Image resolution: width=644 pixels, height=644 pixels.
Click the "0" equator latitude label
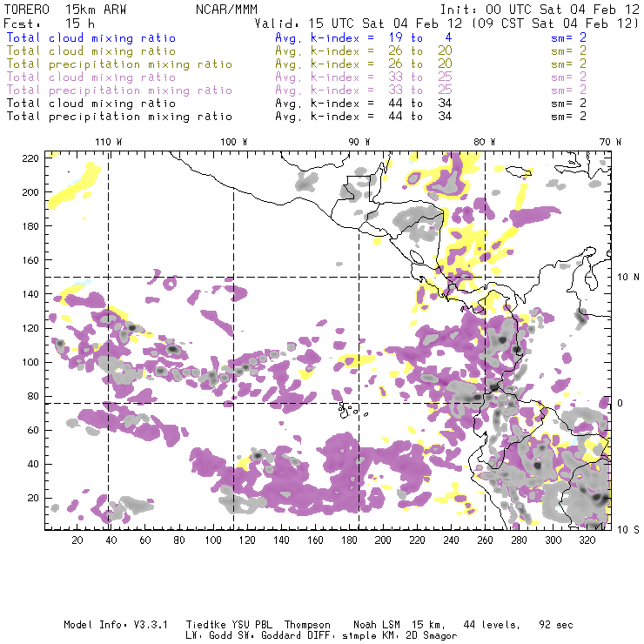[x=621, y=403]
